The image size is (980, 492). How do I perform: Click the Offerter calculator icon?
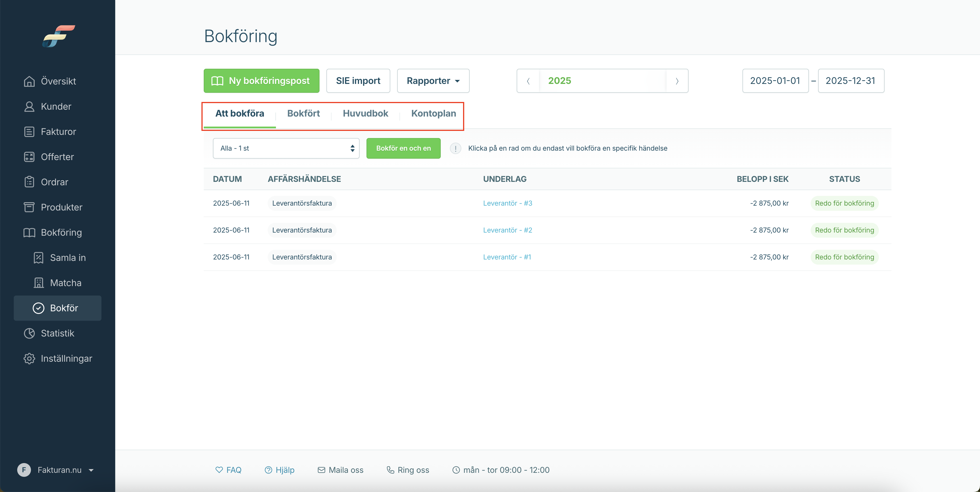pos(29,157)
